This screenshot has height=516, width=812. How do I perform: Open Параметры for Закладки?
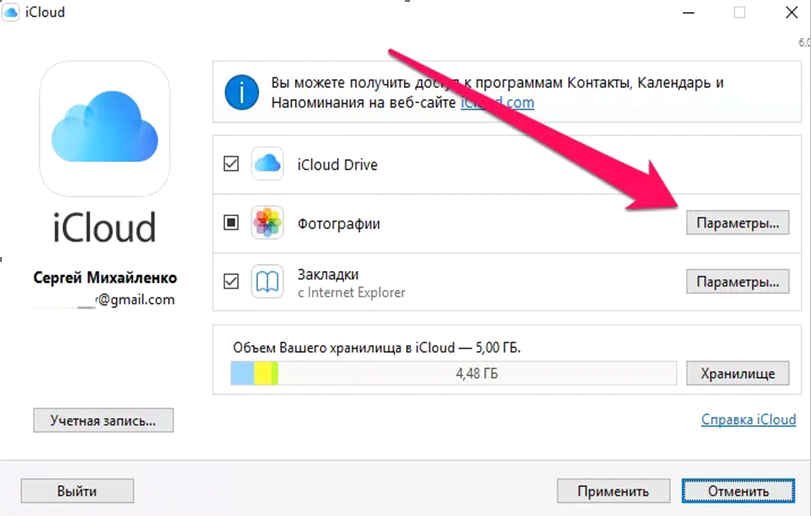737,282
